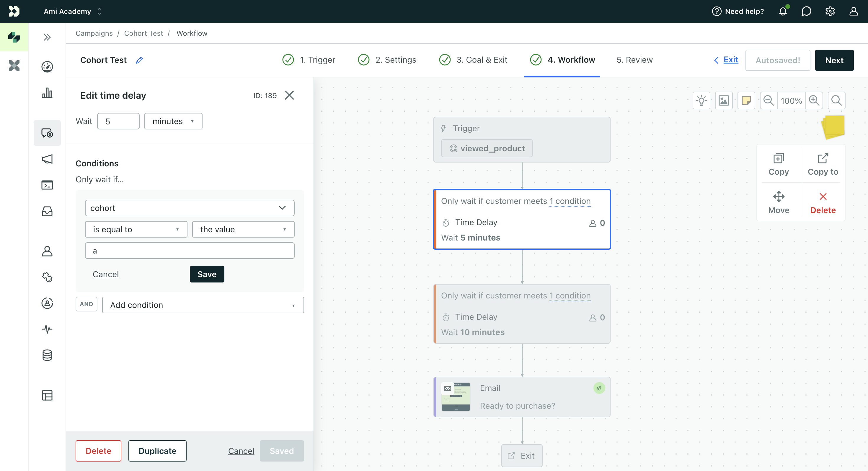The width and height of the screenshot is (868, 471).
Task: Select the Trigger node
Action: (x=522, y=139)
